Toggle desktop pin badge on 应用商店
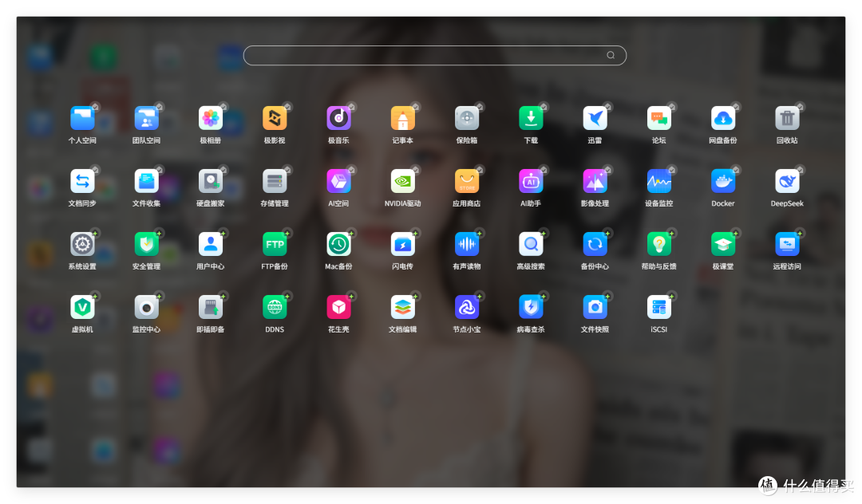Screen dimensions: 862x504 click(x=480, y=170)
